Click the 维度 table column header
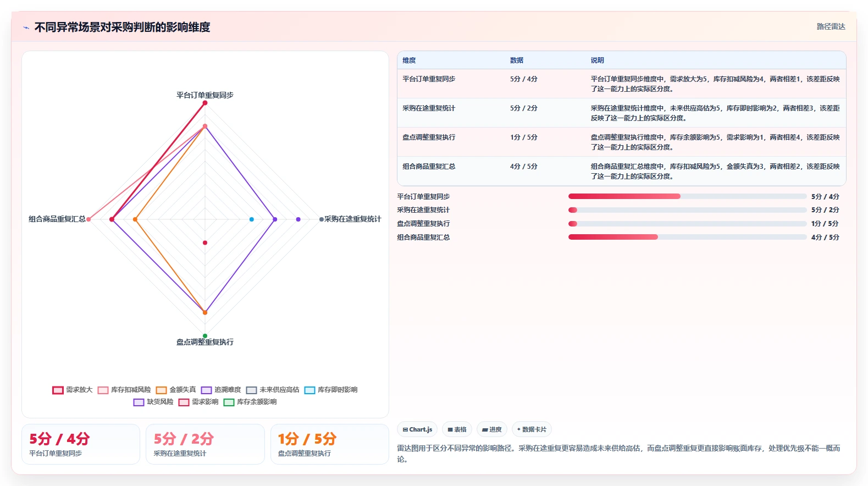The height and width of the screenshot is (486, 868). coord(409,60)
